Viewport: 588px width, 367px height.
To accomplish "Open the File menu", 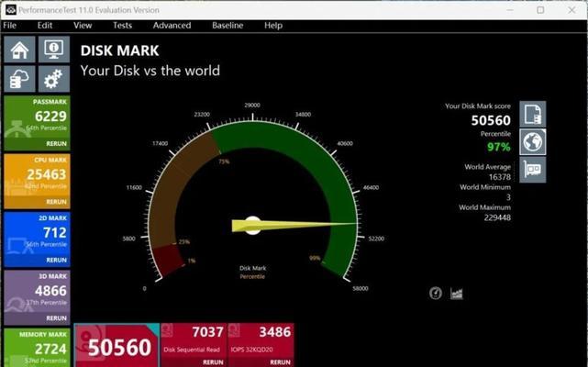I will (9, 25).
